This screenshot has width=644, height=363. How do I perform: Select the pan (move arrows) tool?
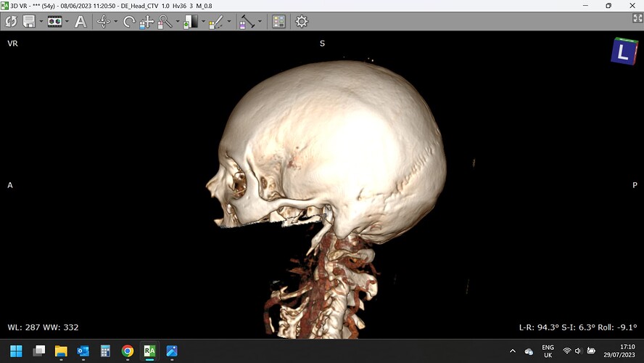pos(146,22)
